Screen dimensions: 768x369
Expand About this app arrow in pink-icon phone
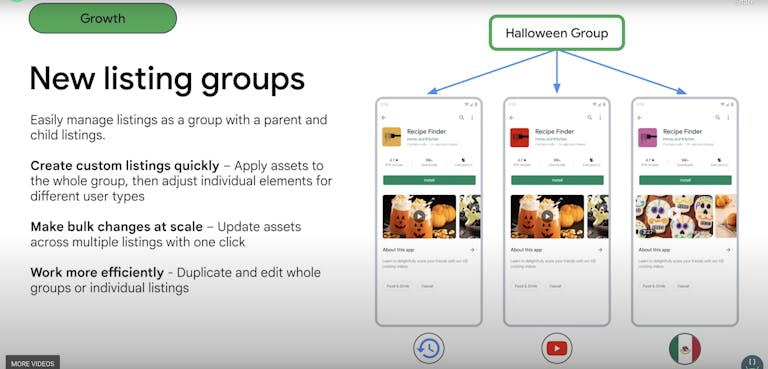click(x=728, y=250)
